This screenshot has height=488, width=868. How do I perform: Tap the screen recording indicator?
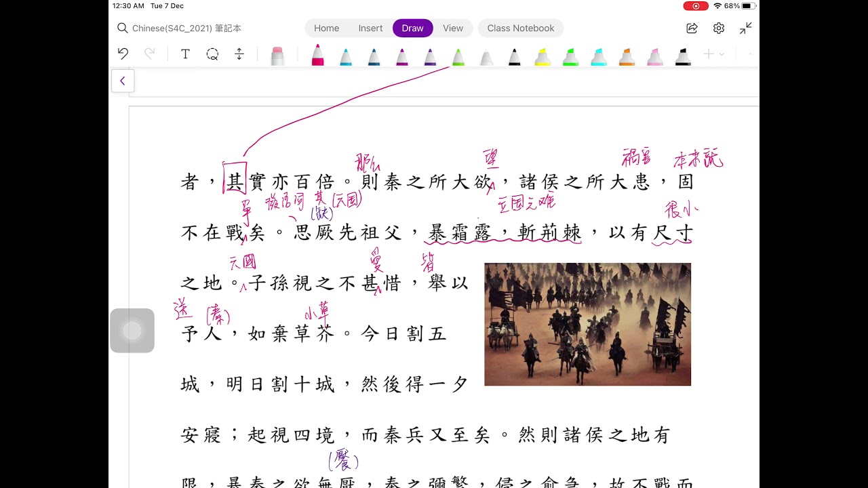696,6
